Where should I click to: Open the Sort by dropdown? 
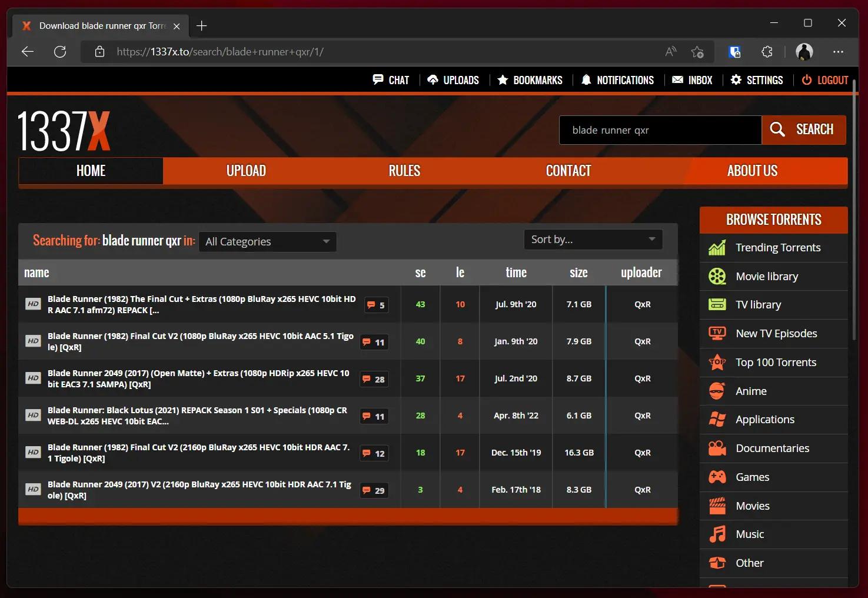593,239
